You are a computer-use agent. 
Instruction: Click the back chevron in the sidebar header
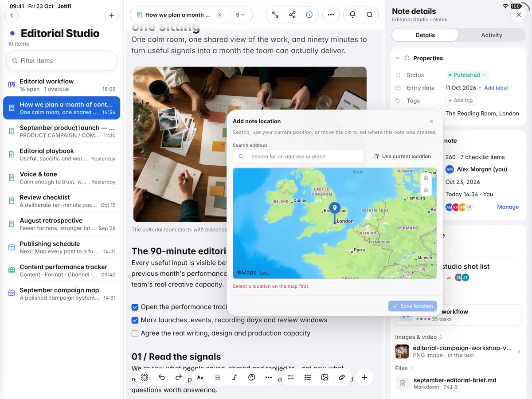12,16
